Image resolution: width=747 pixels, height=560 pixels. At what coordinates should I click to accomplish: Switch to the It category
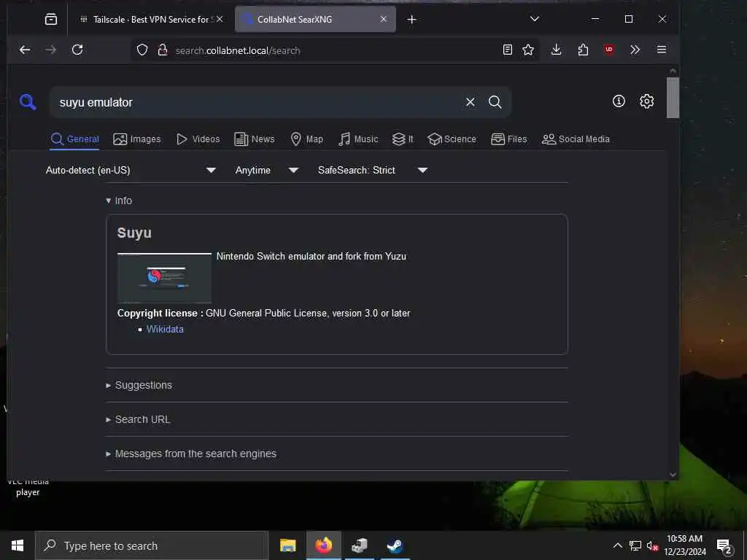pos(403,139)
